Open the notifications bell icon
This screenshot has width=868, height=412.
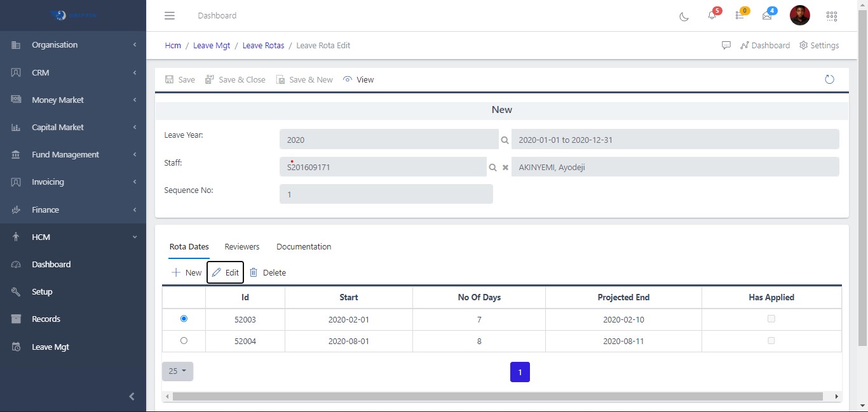click(712, 16)
